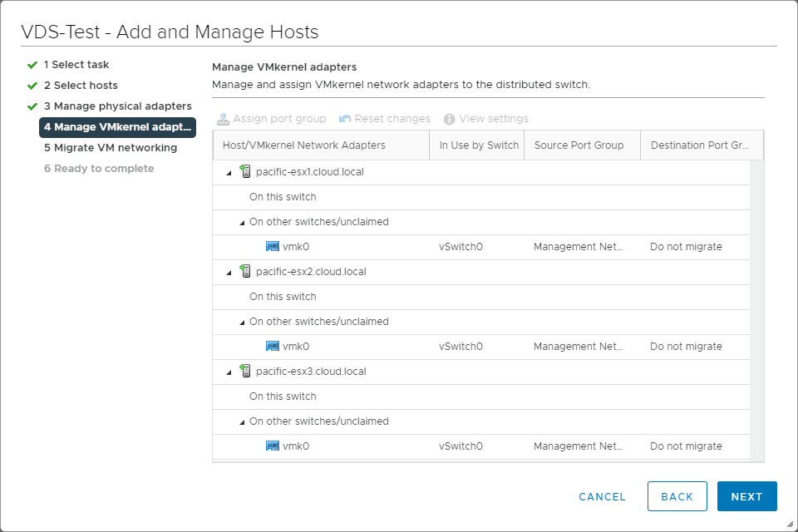Viewport: 798px width, 532px height.
Task: Click the View settings info icon
Action: coord(450,119)
